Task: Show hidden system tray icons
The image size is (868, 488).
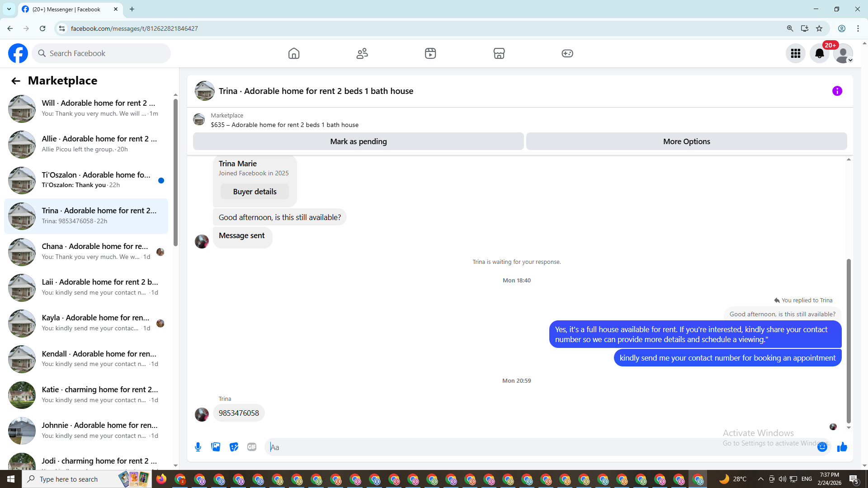Action: (x=760, y=479)
